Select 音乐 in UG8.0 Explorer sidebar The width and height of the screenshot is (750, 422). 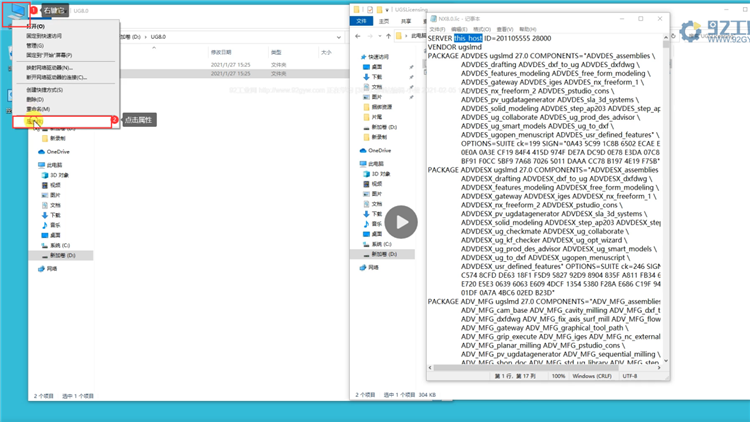click(51, 225)
